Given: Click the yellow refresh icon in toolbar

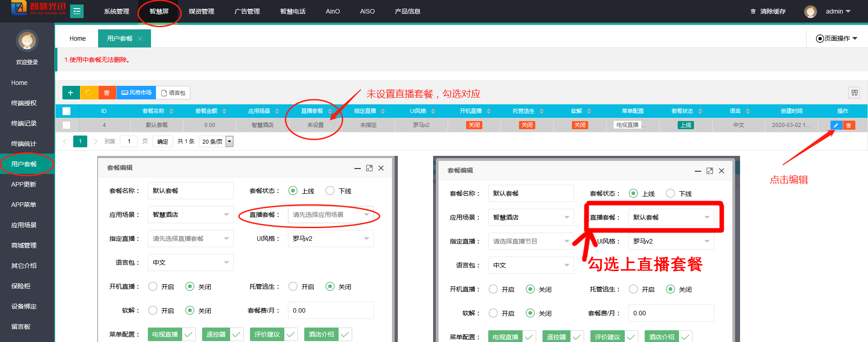Looking at the screenshot, I should (89, 93).
